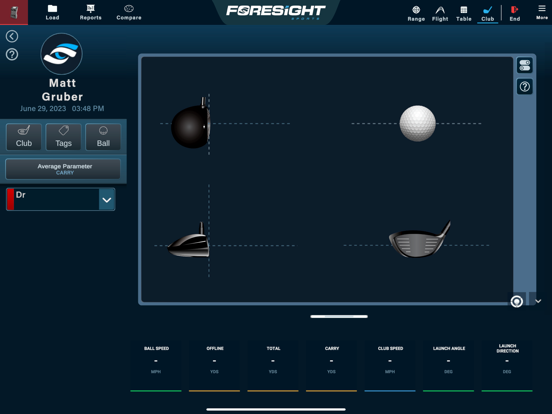Click the June 29, 2023 session date
This screenshot has width=552, height=414.
(x=43, y=108)
